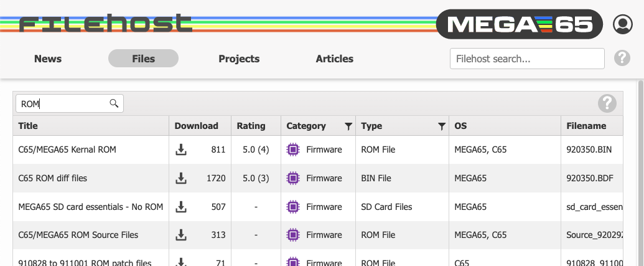Viewport: 644px width, 266px height.
Task: Focus the Filehost search field
Action: coord(527,59)
